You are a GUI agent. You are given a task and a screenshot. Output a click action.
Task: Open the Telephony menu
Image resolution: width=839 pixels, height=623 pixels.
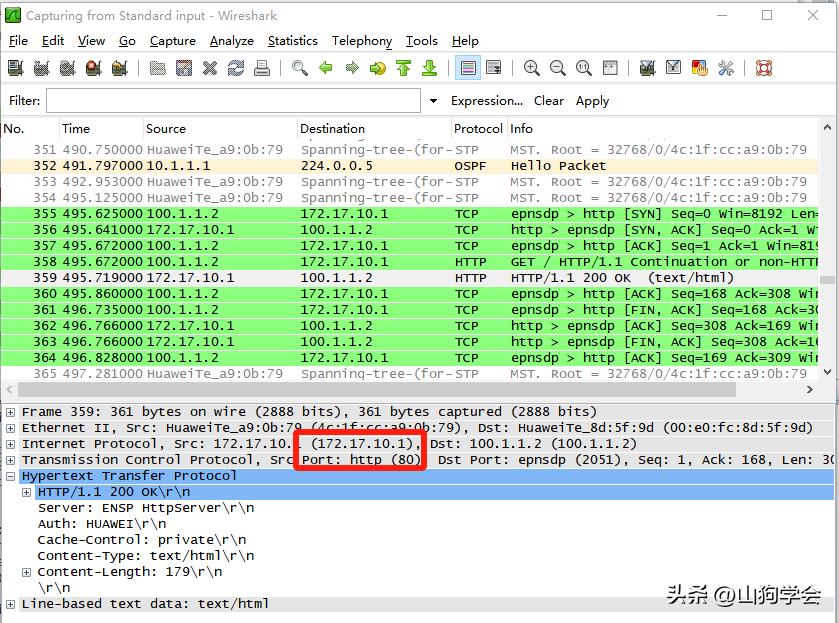pyautogui.click(x=362, y=41)
